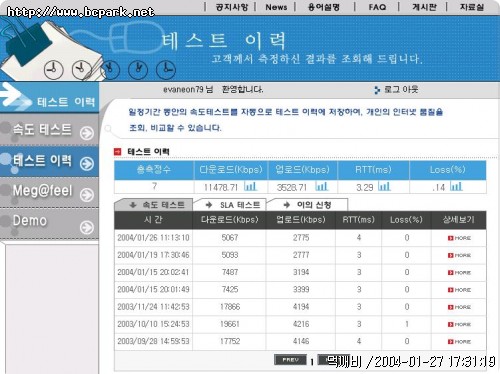Click the PREV pagination button

tap(290, 360)
